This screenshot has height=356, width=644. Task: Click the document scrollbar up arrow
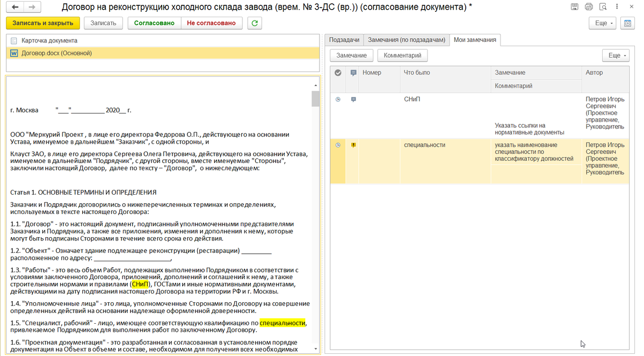point(315,85)
